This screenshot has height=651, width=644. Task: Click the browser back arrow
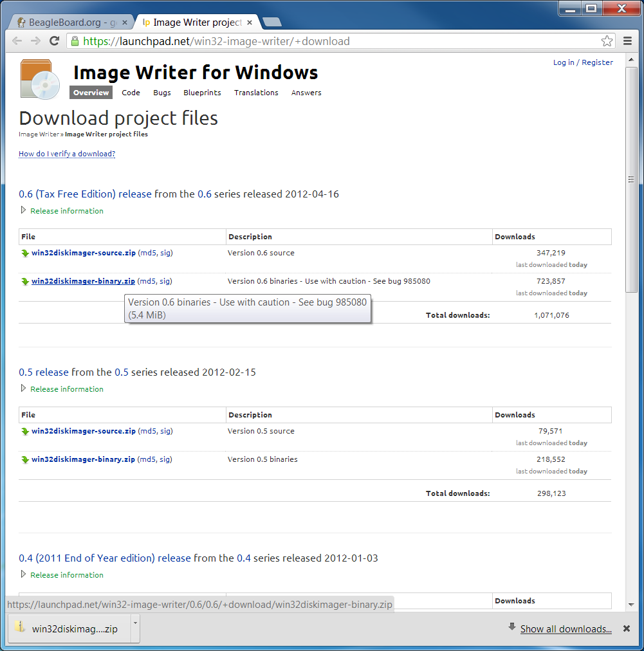click(17, 41)
